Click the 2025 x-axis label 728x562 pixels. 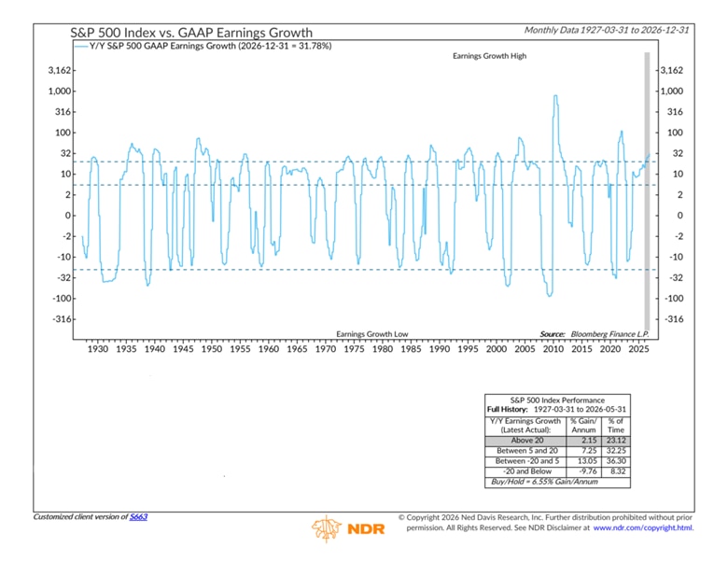pyautogui.click(x=638, y=349)
